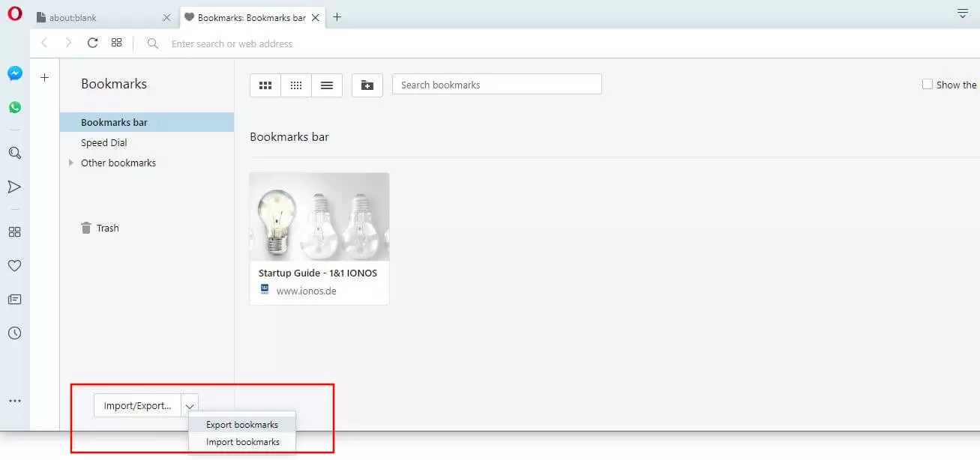This screenshot has height=460, width=980.
Task: Open WhatsApp from the sidebar
Action: click(x=15, y=107)
